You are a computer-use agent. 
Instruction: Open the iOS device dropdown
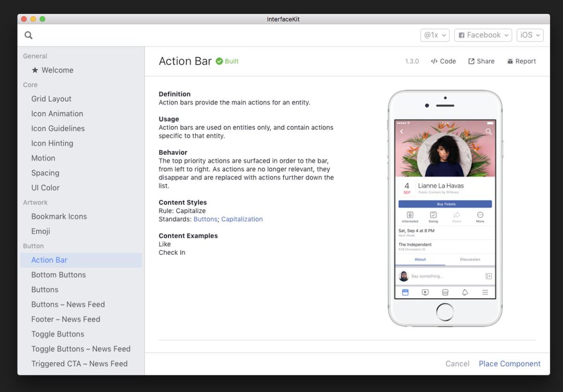(x=530, y=35)
